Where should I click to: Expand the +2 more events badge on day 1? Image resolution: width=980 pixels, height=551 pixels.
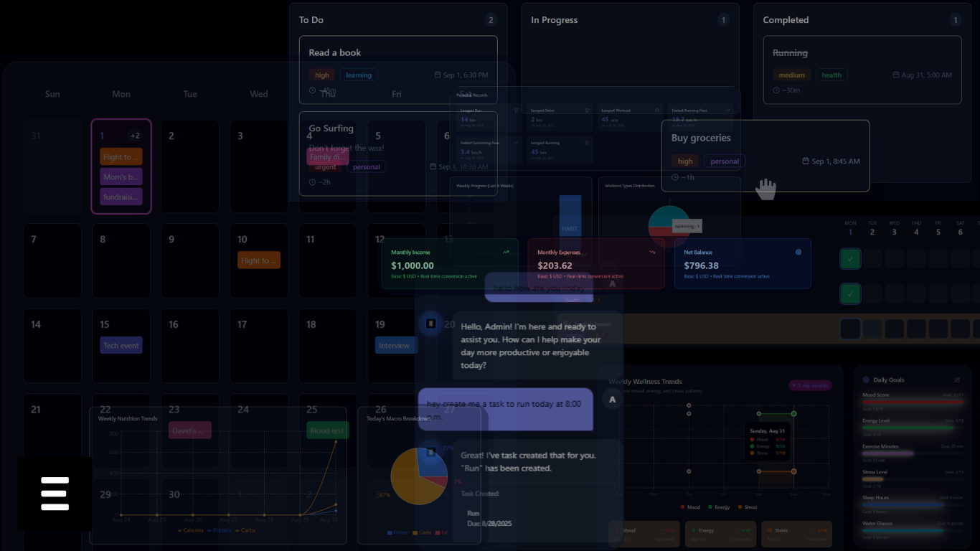coord(135,136)
